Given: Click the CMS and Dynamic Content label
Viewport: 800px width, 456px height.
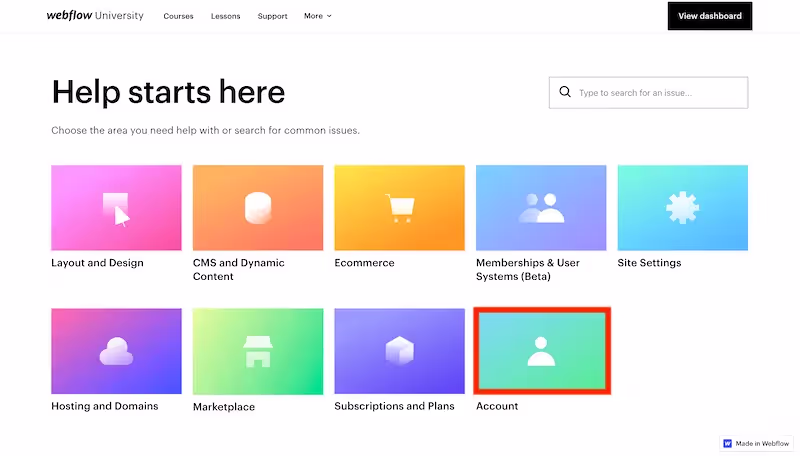Looking at the screenshot, I should (239, 269).
